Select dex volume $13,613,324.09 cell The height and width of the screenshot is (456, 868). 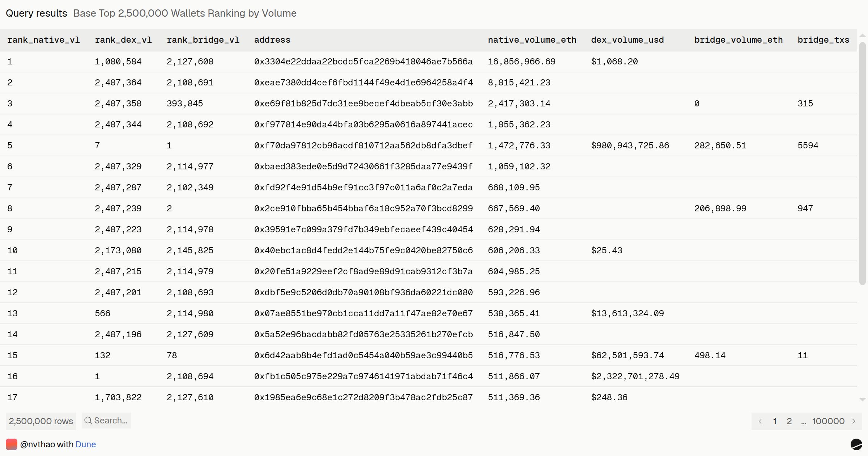627,313
